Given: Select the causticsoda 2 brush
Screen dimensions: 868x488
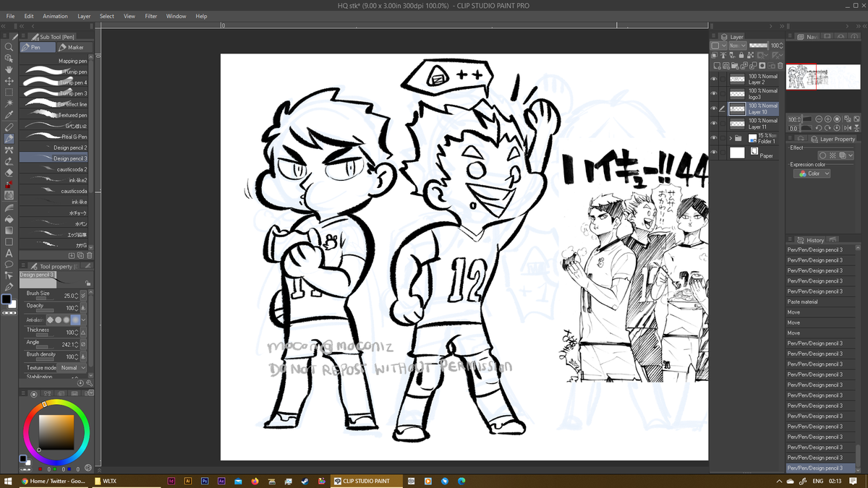Looking at the screenshot, I should click(x=54, y=169).
